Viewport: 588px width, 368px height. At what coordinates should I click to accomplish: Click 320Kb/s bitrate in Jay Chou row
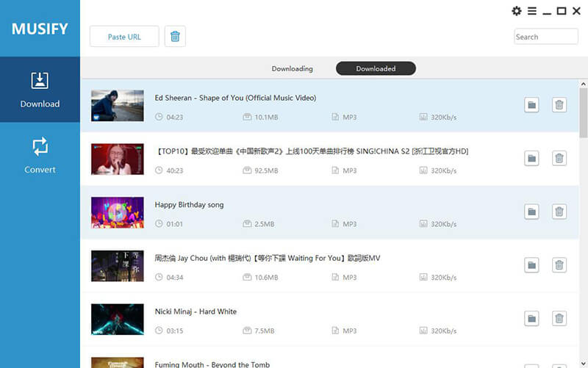[x=444, y=278]
